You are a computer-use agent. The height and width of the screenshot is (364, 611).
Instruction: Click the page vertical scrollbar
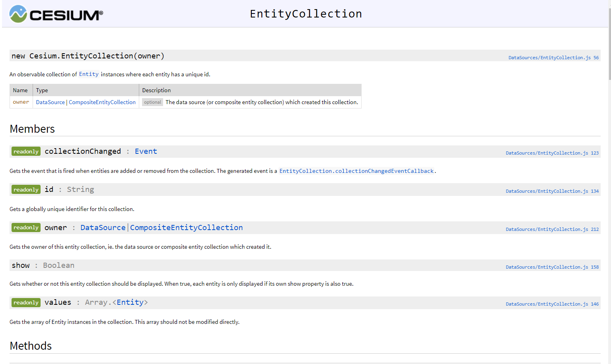pos(609,182)
